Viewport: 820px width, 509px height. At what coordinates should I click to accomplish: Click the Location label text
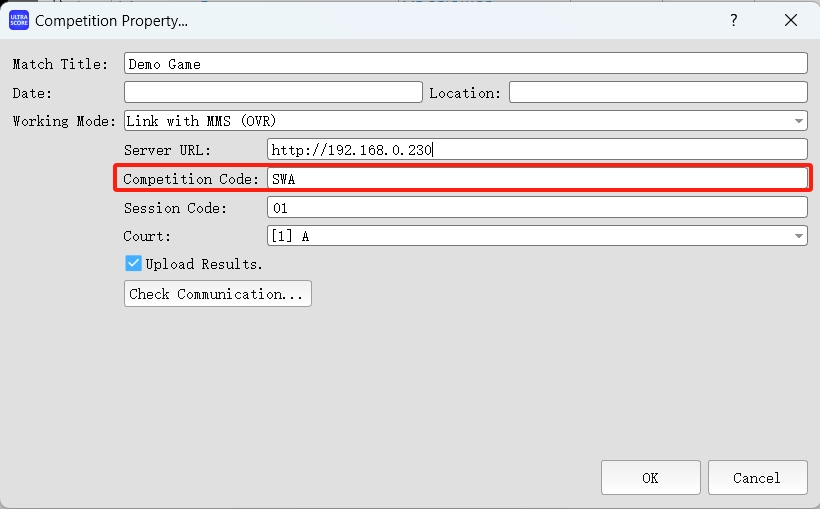click(x=465, y=93)
